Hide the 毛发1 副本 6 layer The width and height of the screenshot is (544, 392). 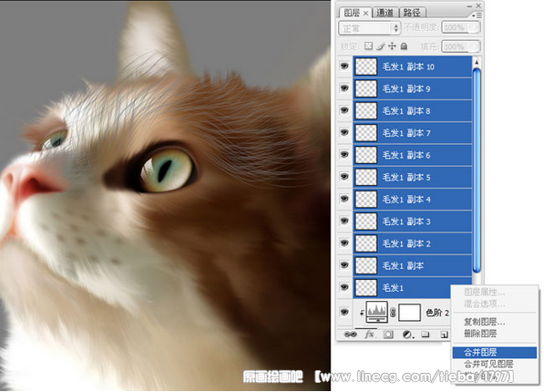coord(344,154)
